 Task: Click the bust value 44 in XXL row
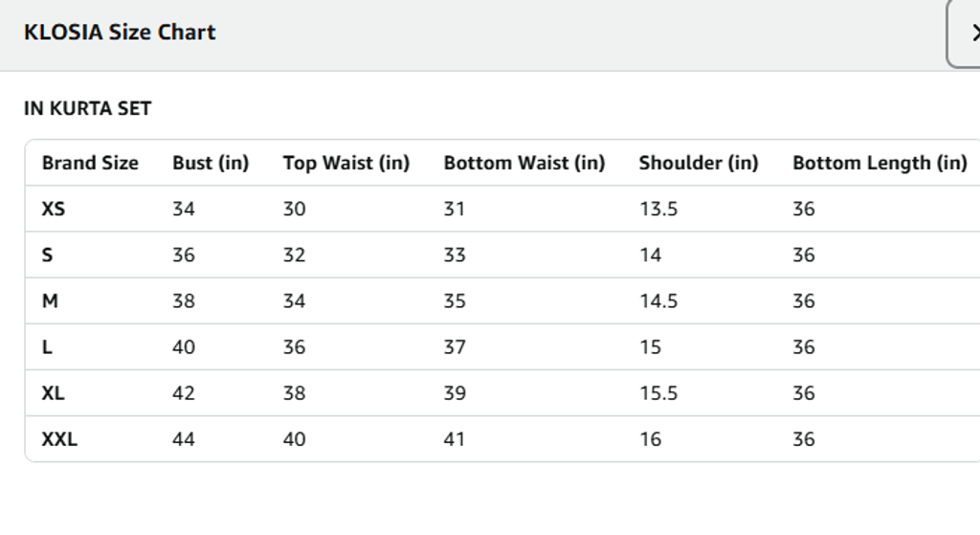[x=184, y=438]
